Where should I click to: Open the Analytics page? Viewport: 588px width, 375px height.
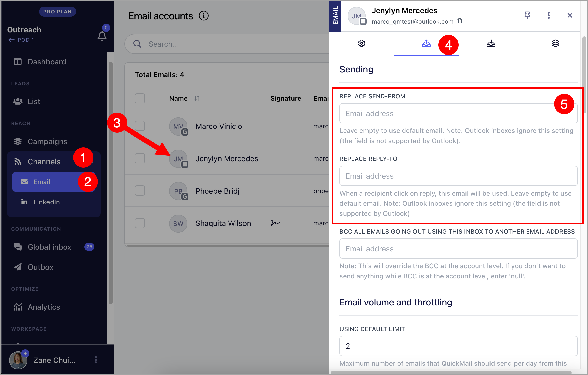pos(44,307)
